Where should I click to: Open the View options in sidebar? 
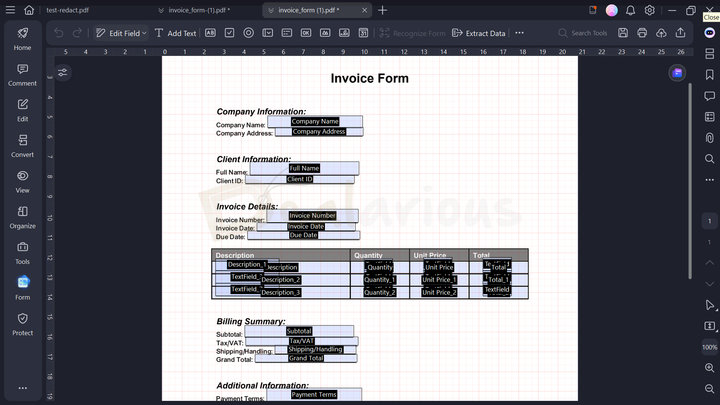[x=22, y=181]
